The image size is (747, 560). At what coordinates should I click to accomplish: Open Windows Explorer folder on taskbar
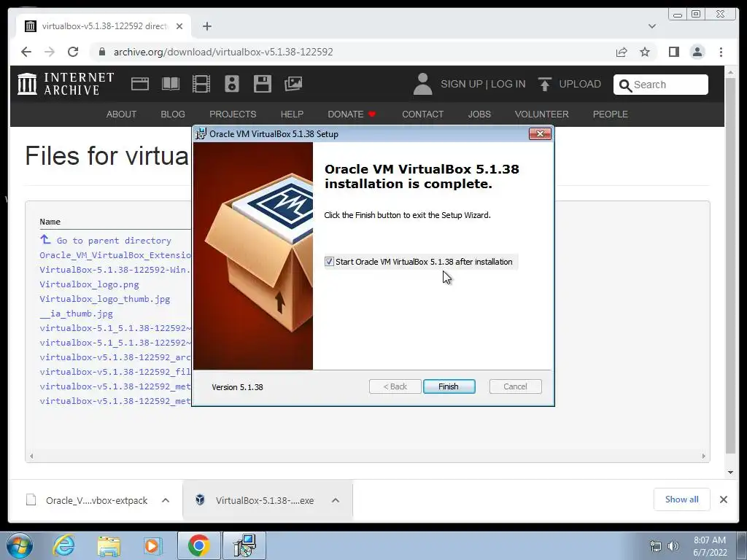[109, 545]
